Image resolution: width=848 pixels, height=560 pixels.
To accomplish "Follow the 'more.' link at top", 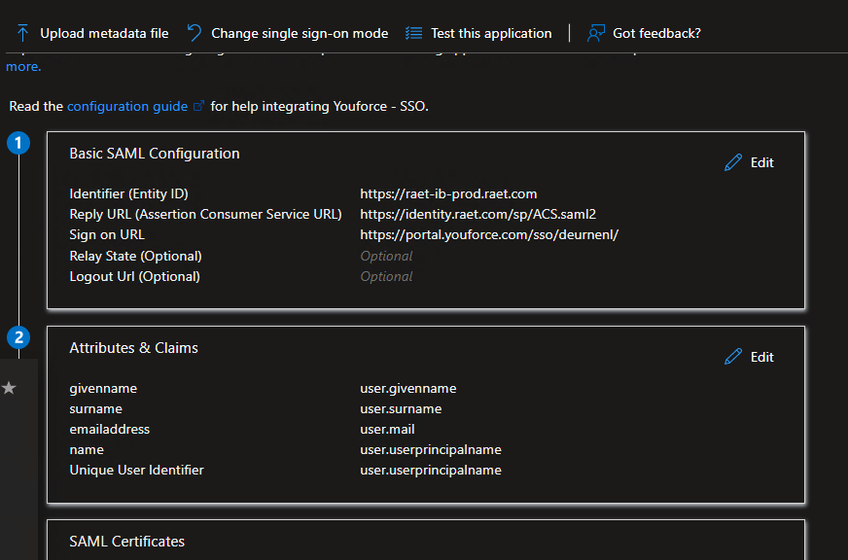I will click(x=23, y=67).
